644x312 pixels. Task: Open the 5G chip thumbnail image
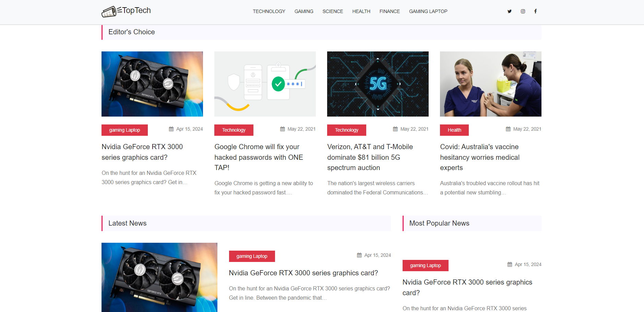pyautogui.click(x=378, y=84)
